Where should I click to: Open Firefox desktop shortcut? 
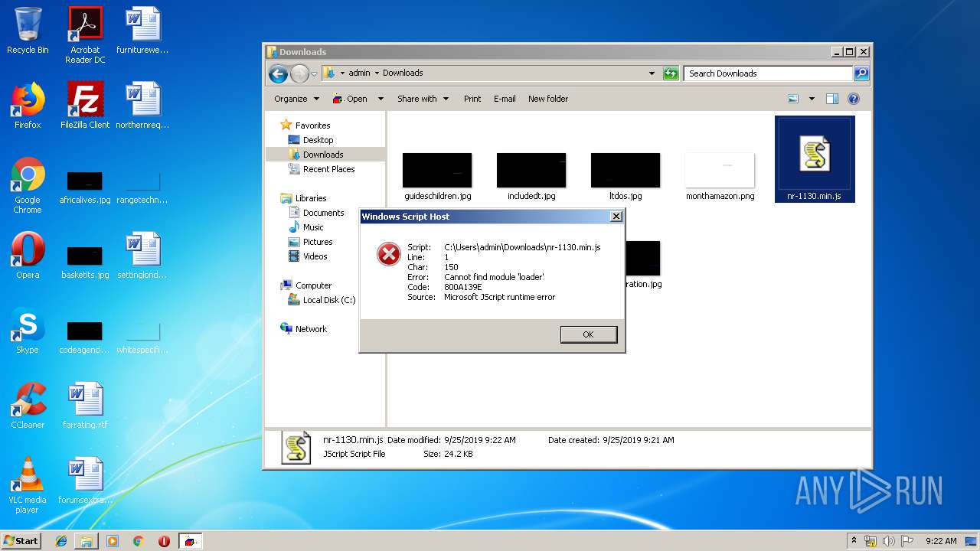point(28,106)
